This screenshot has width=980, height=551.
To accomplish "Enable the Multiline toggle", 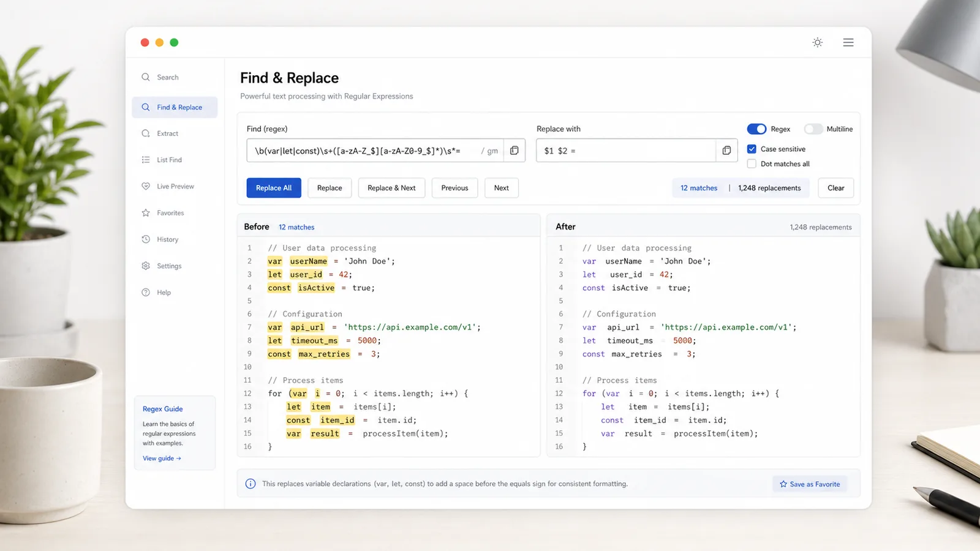I will [x=813, y=129].
